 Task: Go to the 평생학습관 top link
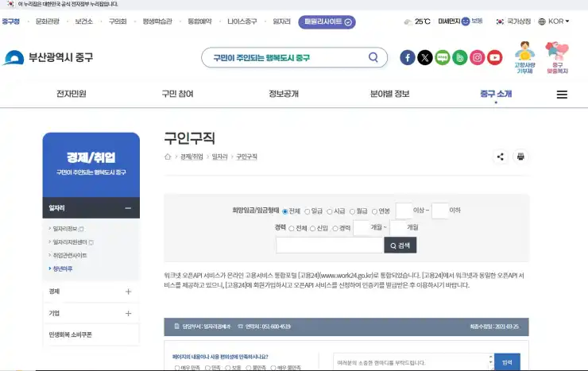coord(157,21)
